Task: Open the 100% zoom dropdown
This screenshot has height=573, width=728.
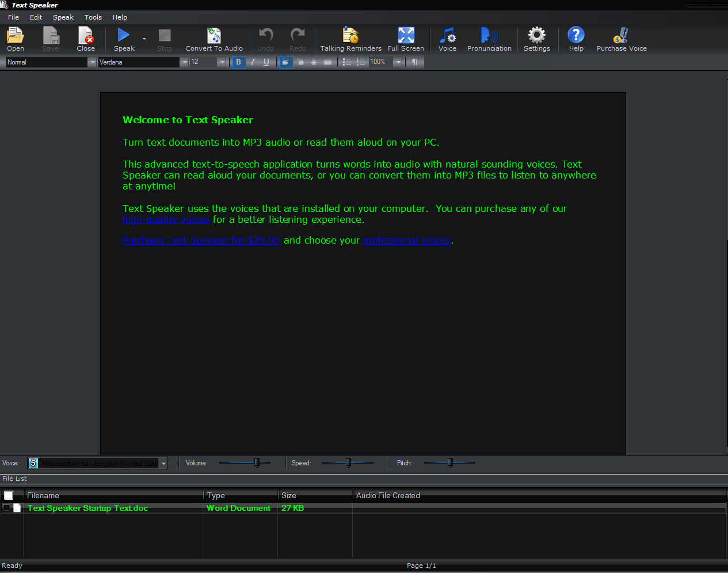Action: [x=397, y=62]
